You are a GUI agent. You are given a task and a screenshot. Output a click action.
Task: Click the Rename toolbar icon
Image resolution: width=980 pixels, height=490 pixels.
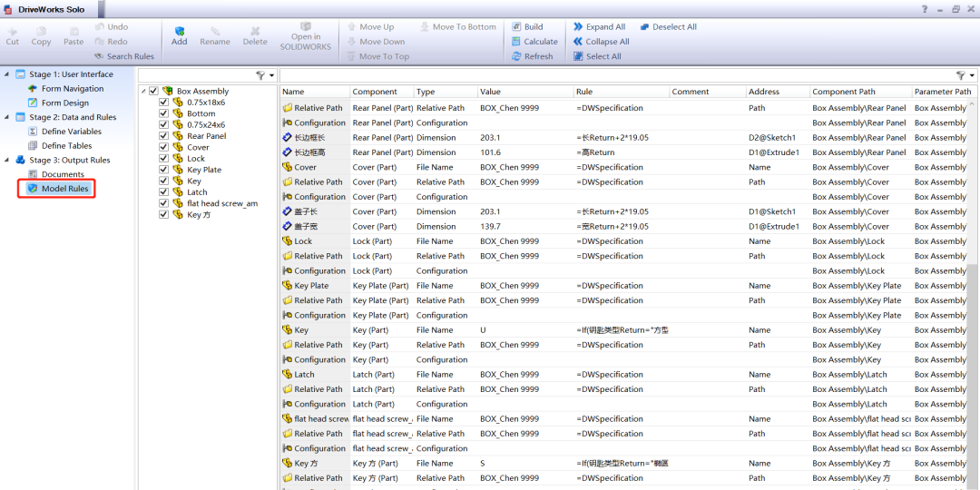[215, 31]
